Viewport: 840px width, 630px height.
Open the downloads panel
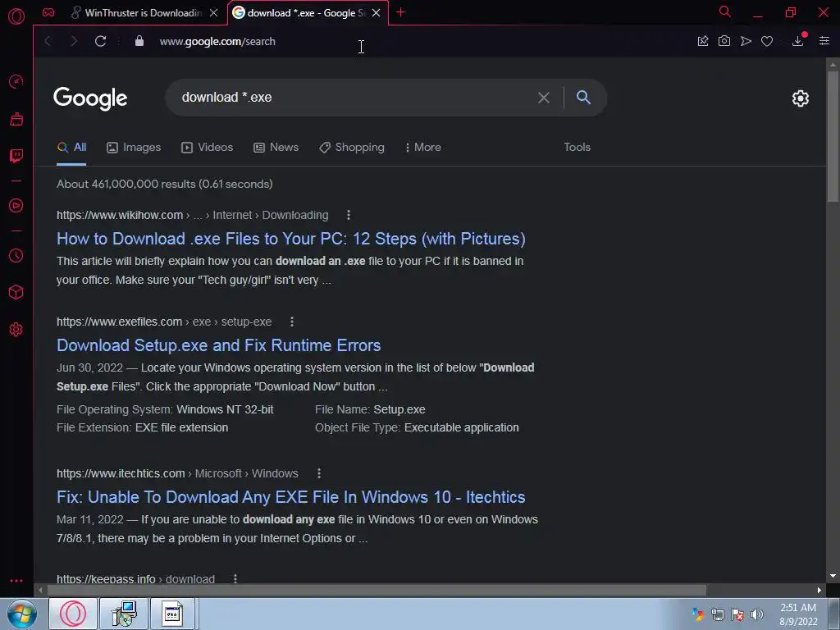(x=797, y=41)
